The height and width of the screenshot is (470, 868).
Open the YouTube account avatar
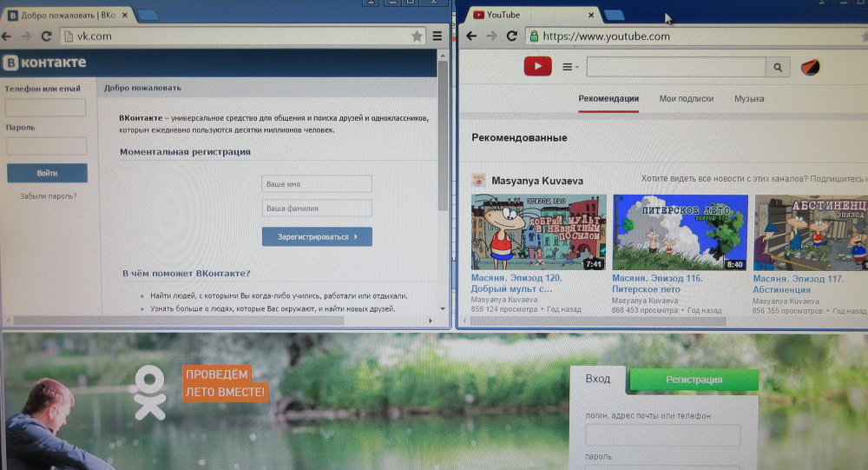[811, 68]
